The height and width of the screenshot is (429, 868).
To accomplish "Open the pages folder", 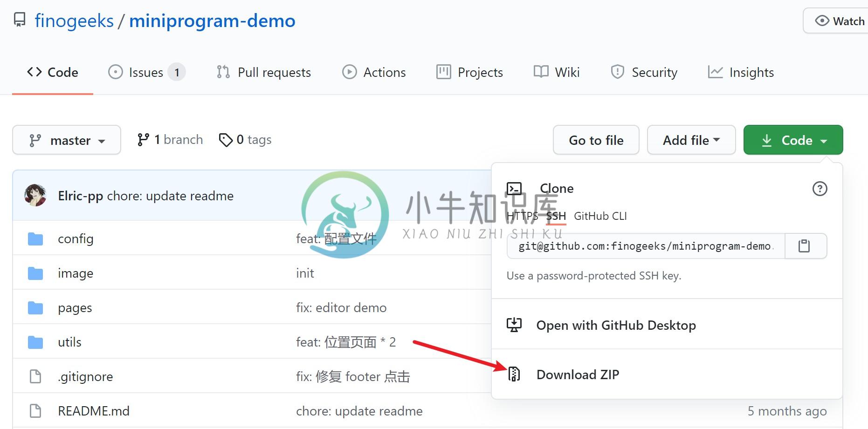I will (75, 308).
